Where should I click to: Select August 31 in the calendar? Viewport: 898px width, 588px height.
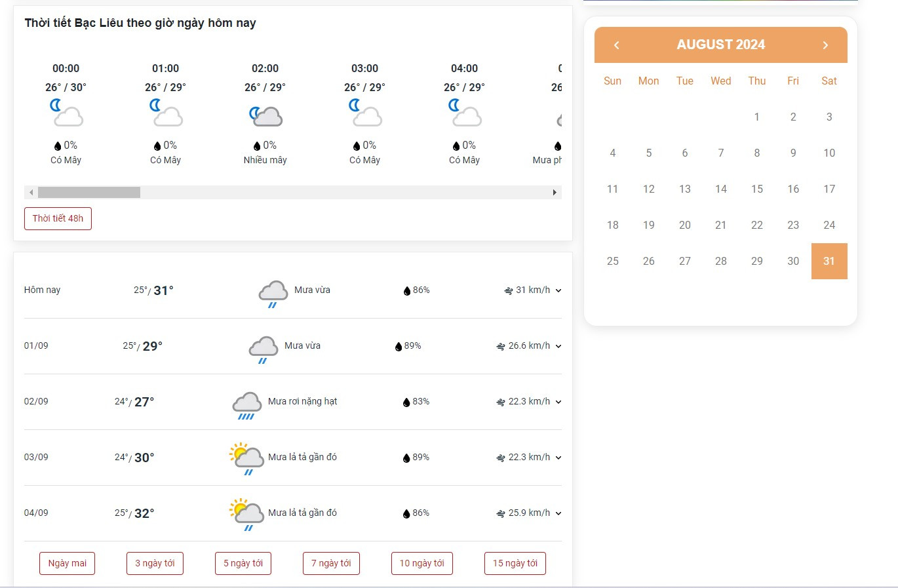(829, 261)
